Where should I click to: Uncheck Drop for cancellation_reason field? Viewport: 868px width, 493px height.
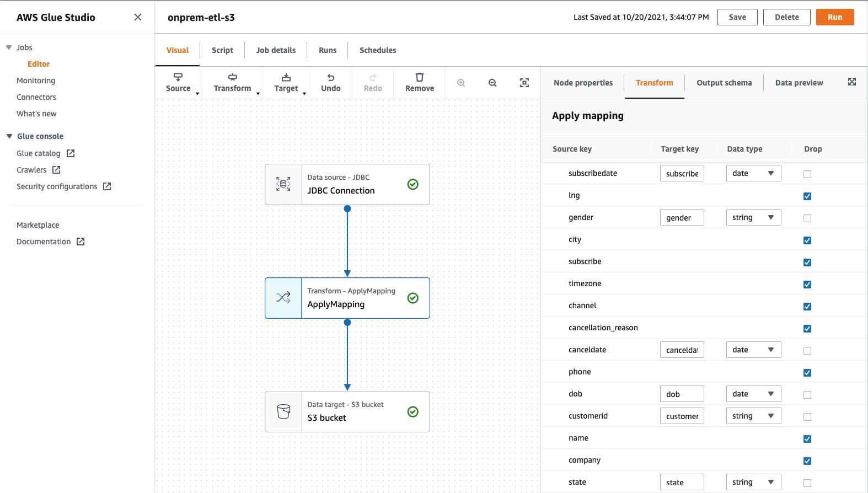tap(807, 329)
